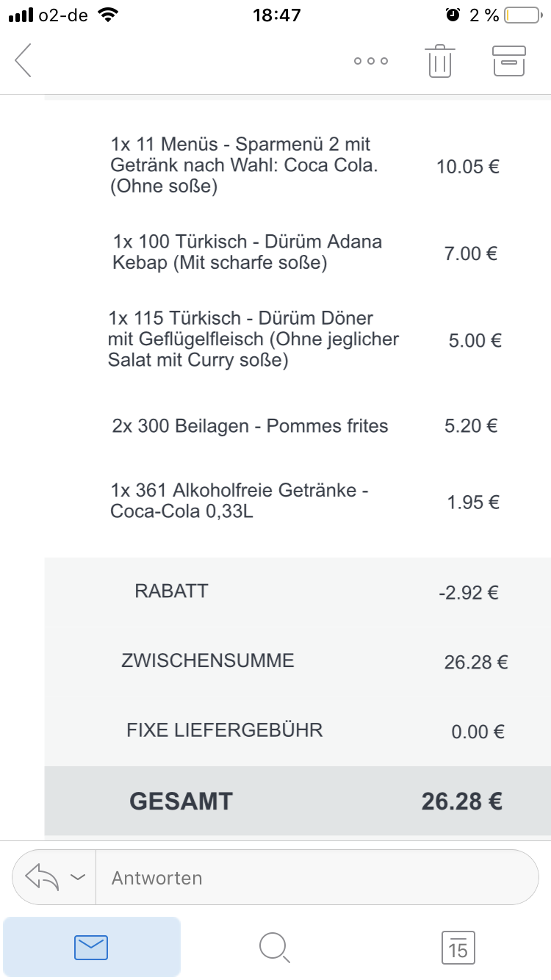This screenshot has height=980, width=551.
Task: Tap the alarm clock status icon
Action: [453, 15]
